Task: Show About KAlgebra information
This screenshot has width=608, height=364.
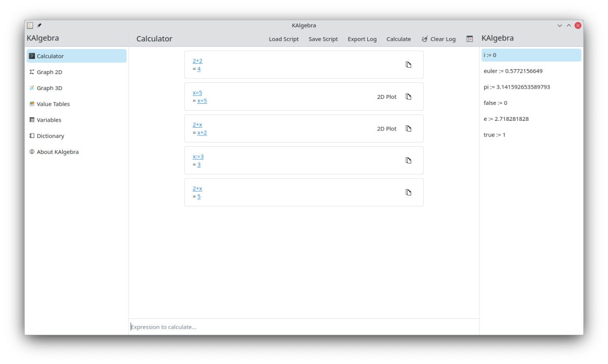Action: tap(57, 152)
